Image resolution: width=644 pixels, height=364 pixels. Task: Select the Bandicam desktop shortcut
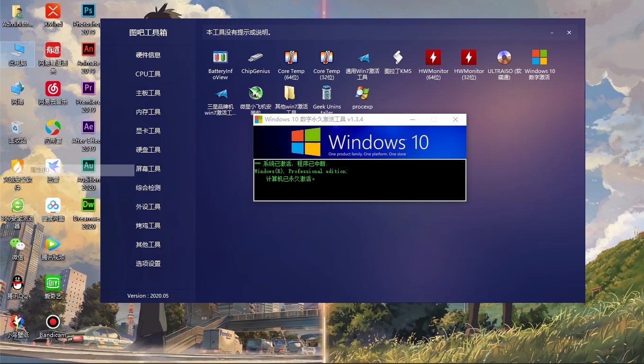click(x=53, y=326)
